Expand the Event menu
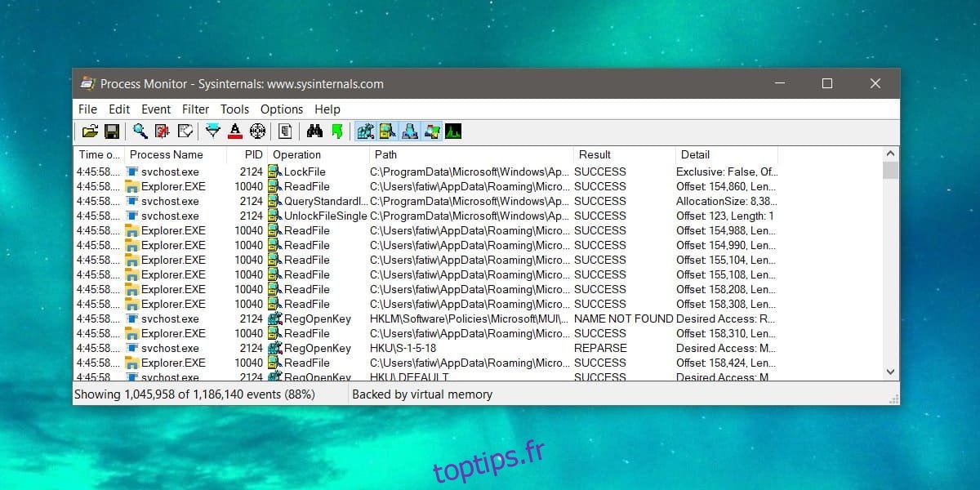Image resolution: width=980 pixels, height=490 pixels. click(156, 109)
